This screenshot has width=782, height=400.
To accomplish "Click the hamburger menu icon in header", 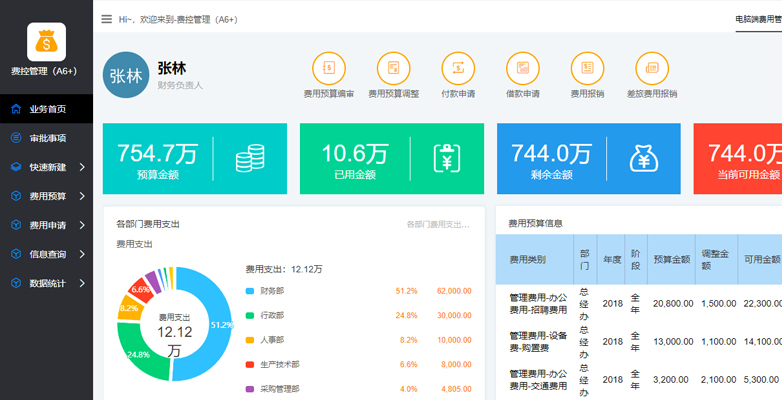I will (107, 19).
